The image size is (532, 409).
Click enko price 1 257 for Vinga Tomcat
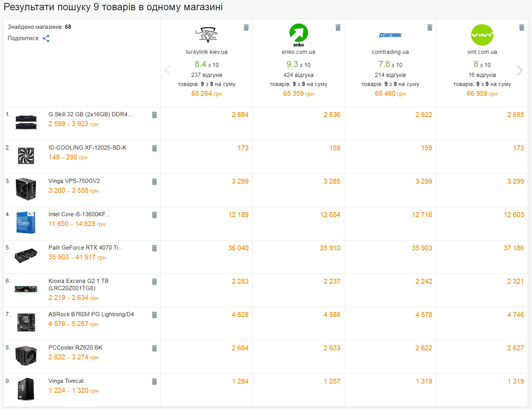332,381
